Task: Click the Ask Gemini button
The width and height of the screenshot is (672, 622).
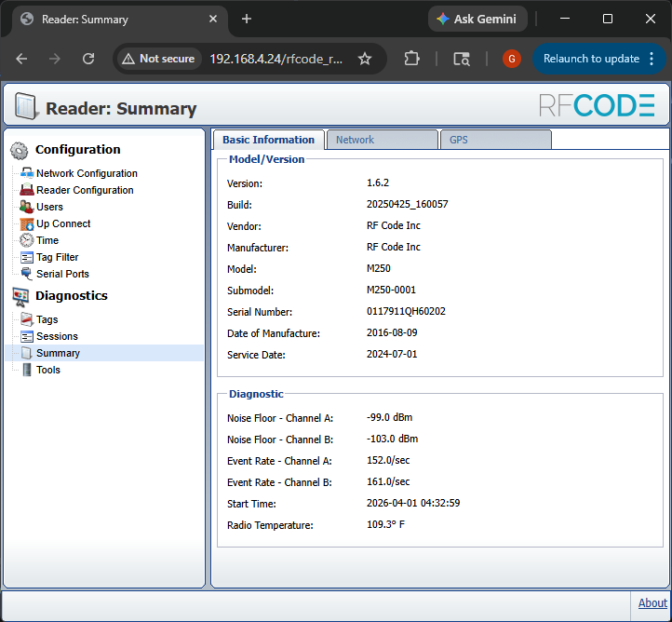Action: point(477,19)
